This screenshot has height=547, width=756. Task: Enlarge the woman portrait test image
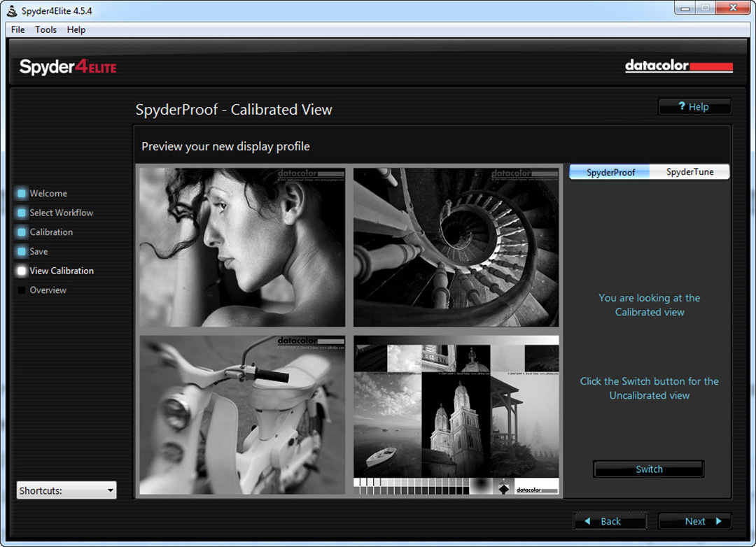(242, 247)
